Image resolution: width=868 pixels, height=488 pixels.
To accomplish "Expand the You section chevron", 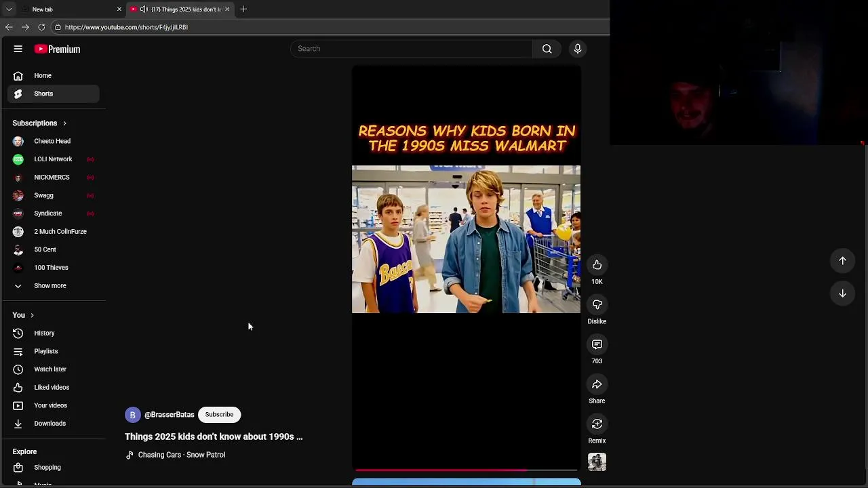I will (32, 315).
